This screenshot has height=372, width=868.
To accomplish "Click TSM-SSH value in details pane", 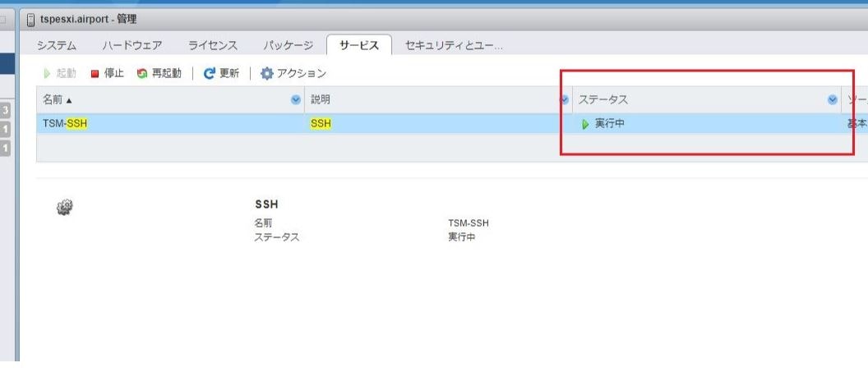I will coord(469,223).
